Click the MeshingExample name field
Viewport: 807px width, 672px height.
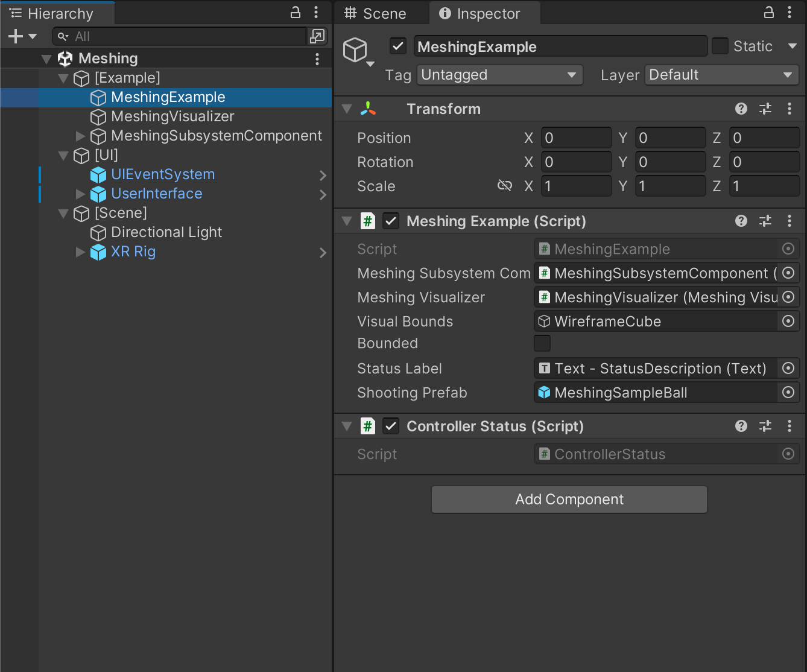(560, 46)
